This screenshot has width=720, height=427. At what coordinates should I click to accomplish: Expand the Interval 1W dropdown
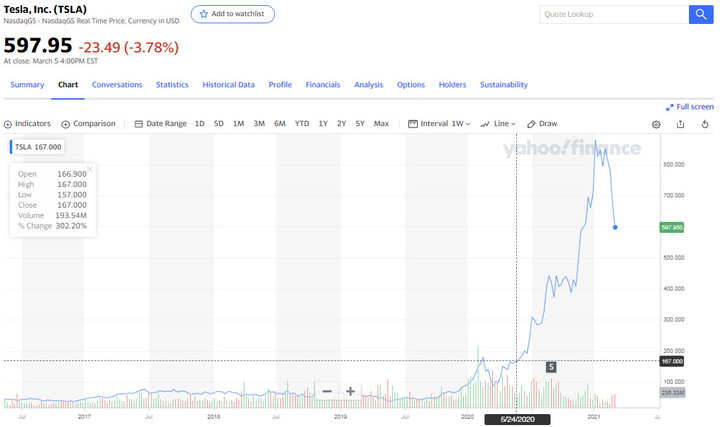(x=439, y=124)
